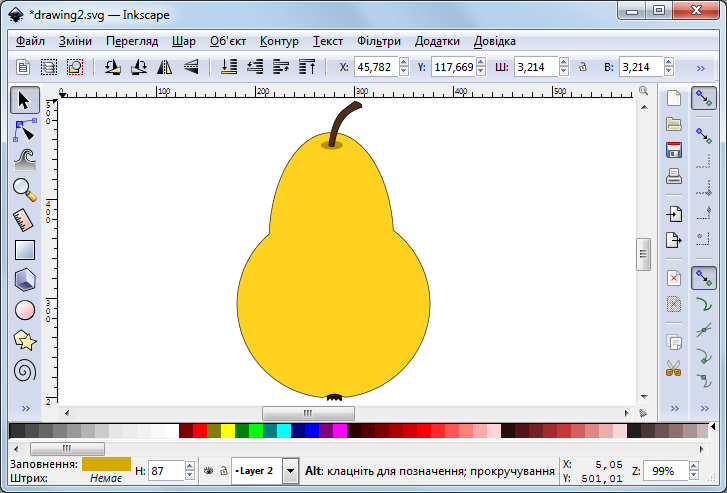Activate the 3D box tool
The height and width of the screenshot is (493, 727).
25,280
